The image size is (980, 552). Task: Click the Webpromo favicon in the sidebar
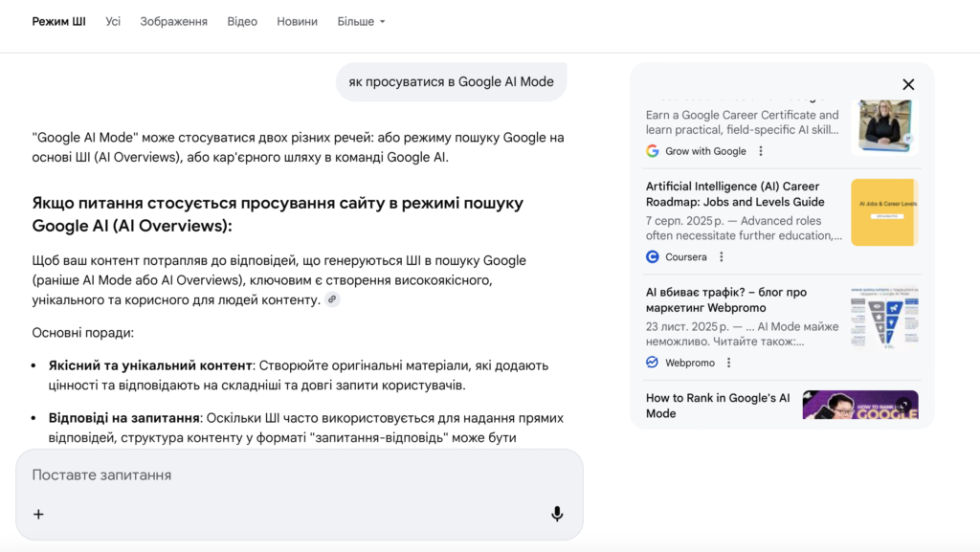(x=651, y=363)
